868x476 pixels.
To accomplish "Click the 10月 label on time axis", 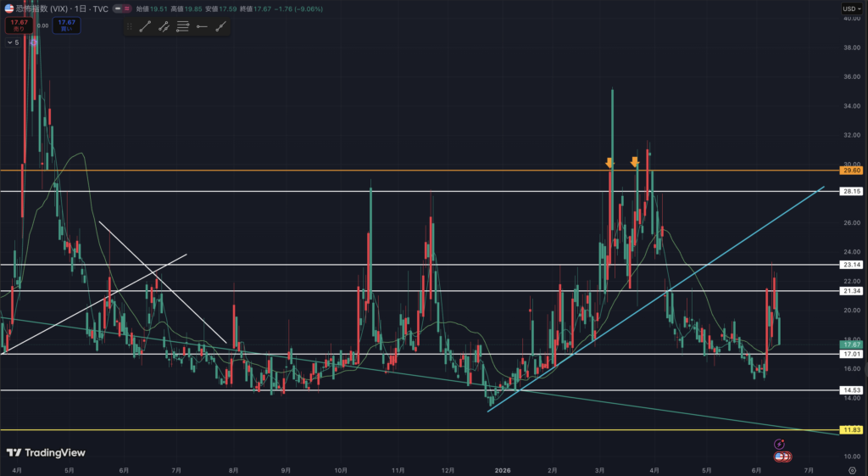I will click(x=341, y=470).
